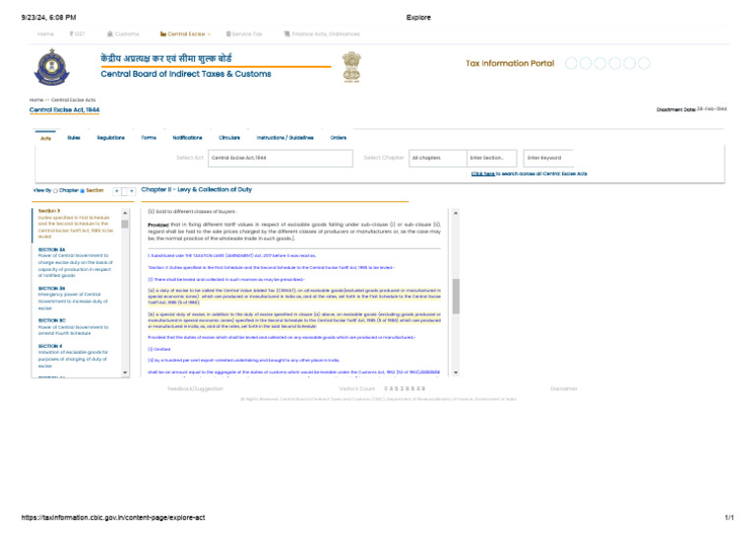The height and width of the screenshot is (535, 756).
Task: Click the last plus button of font control
Action: point(132,191)
